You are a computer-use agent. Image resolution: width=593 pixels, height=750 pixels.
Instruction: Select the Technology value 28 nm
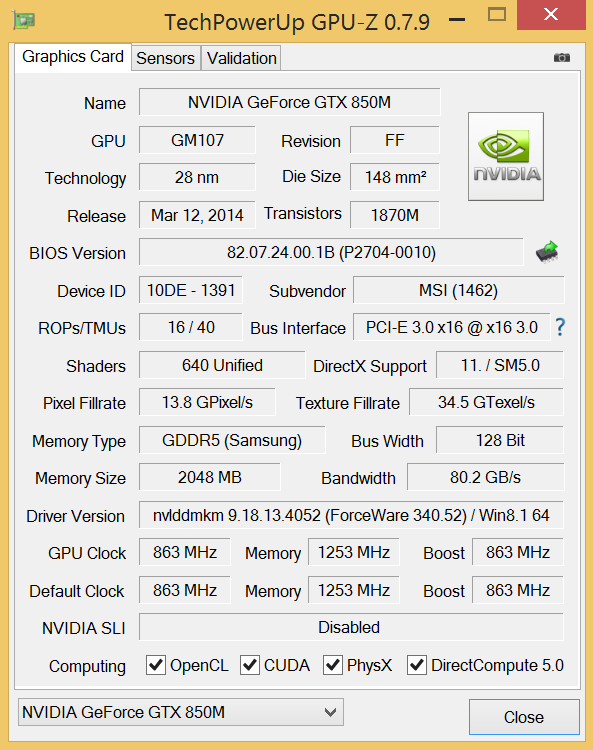197,177
